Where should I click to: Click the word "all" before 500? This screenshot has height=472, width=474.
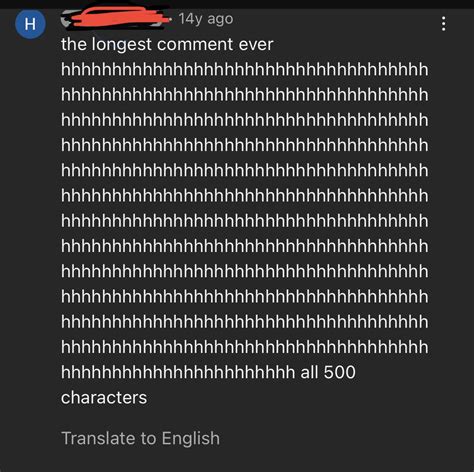click(x=309, y=372)
